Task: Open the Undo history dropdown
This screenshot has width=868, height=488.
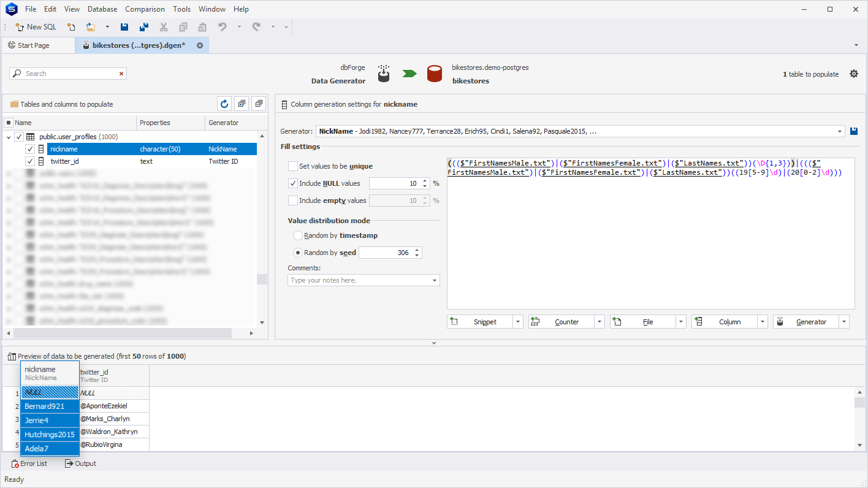Action: coord(239,27)
